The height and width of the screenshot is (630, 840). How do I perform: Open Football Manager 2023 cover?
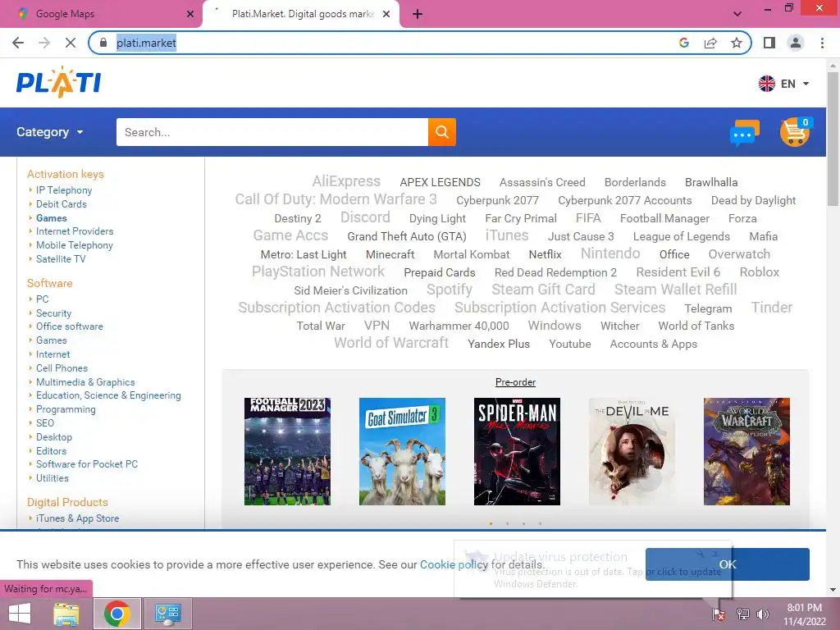coord(287,451)
